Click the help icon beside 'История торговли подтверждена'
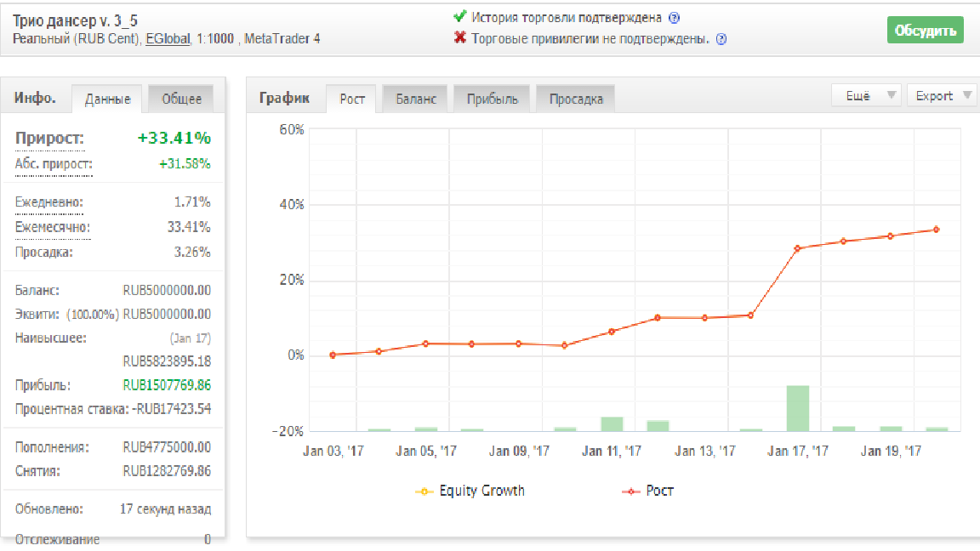The height and width of the screenshot is (551, 980). (x=674, y=18)
